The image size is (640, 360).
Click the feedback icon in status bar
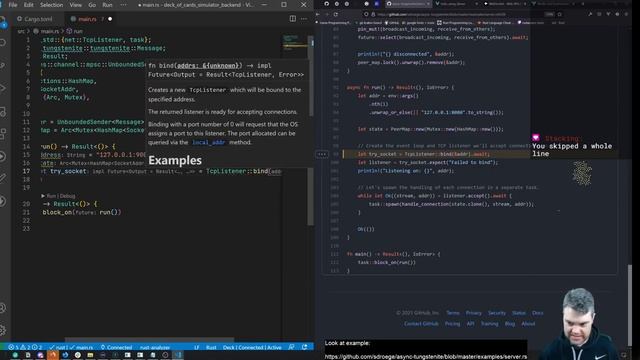291,347
